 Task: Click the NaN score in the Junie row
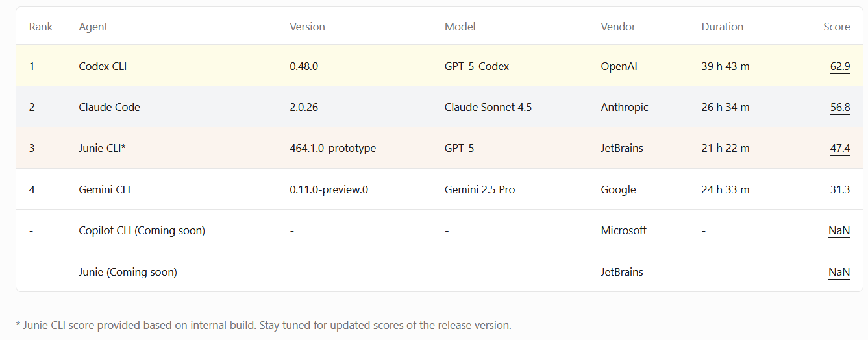[x=839, y=272]
